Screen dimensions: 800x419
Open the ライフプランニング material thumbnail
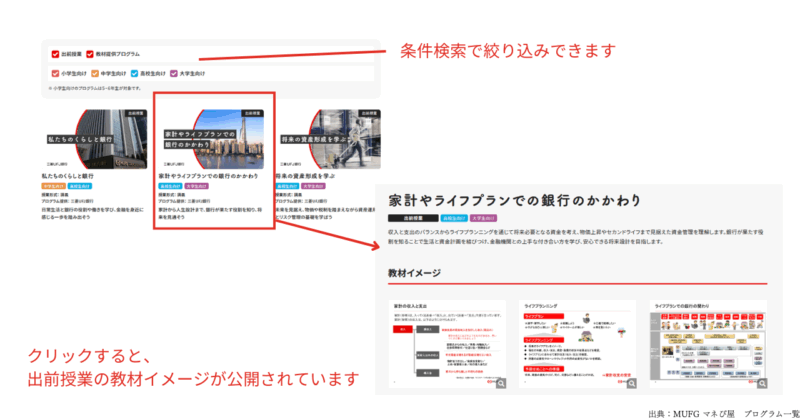pos(578,344)
